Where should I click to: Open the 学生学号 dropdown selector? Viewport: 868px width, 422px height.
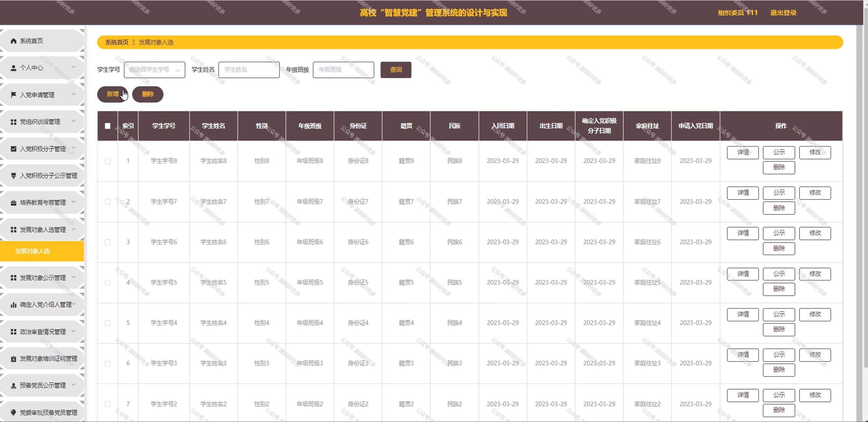(154, 70)
